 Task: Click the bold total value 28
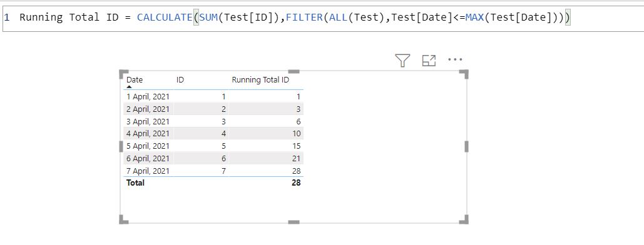click(x=296, y=182)
